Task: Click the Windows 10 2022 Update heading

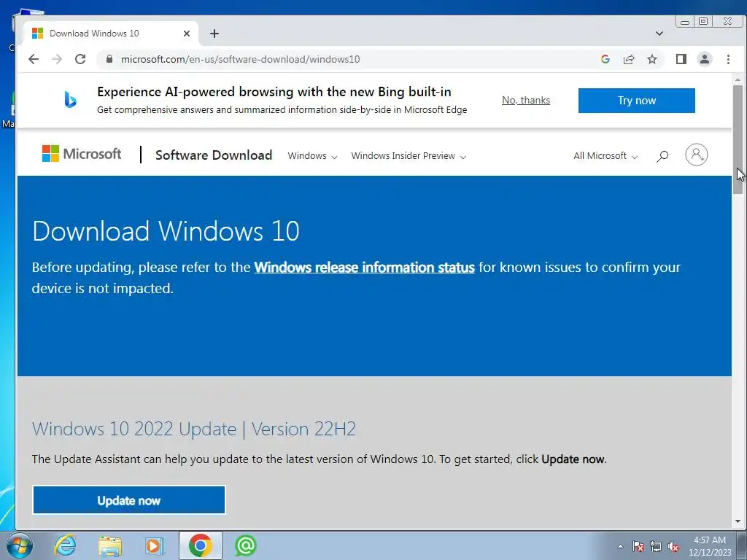Action: point(194,429)
